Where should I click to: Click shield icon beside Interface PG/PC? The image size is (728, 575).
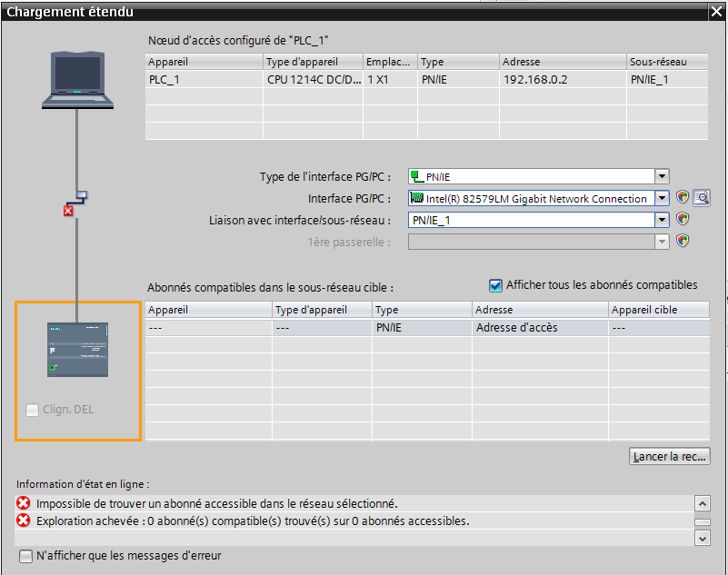683,198
